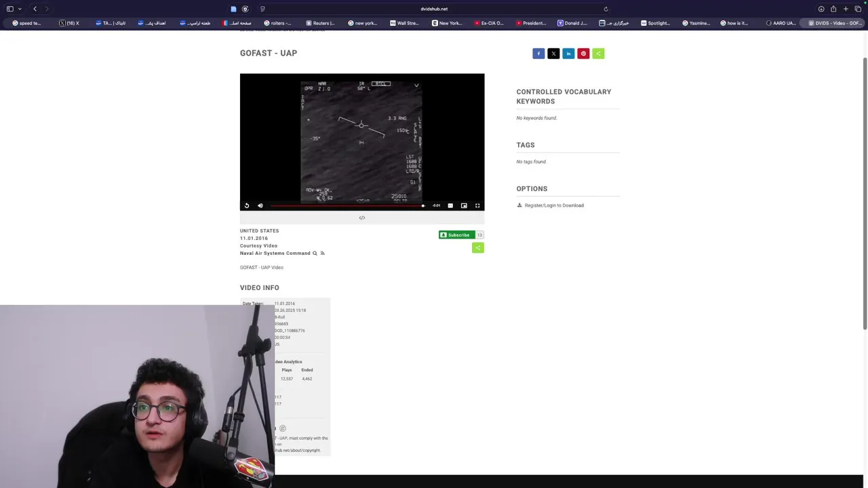
Task: Open the green share button under Subscribe
Action: 478,248
